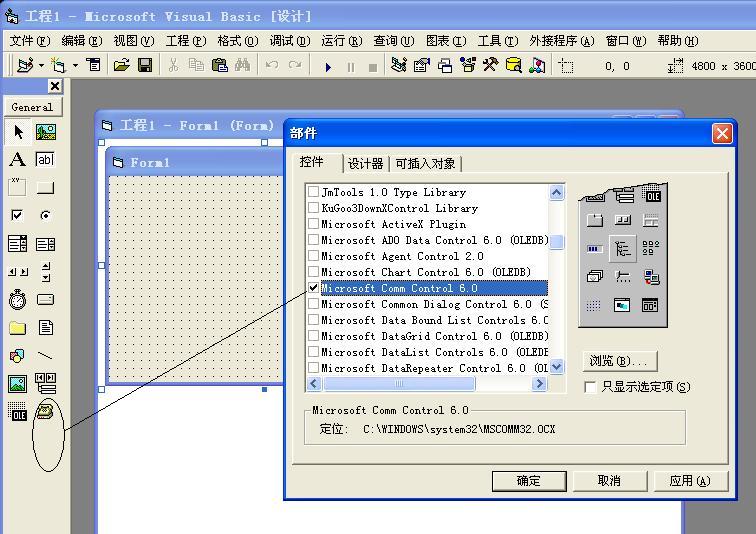
Task: Select the TextBox tool in toolbox
Action: (x=45, y=159)
